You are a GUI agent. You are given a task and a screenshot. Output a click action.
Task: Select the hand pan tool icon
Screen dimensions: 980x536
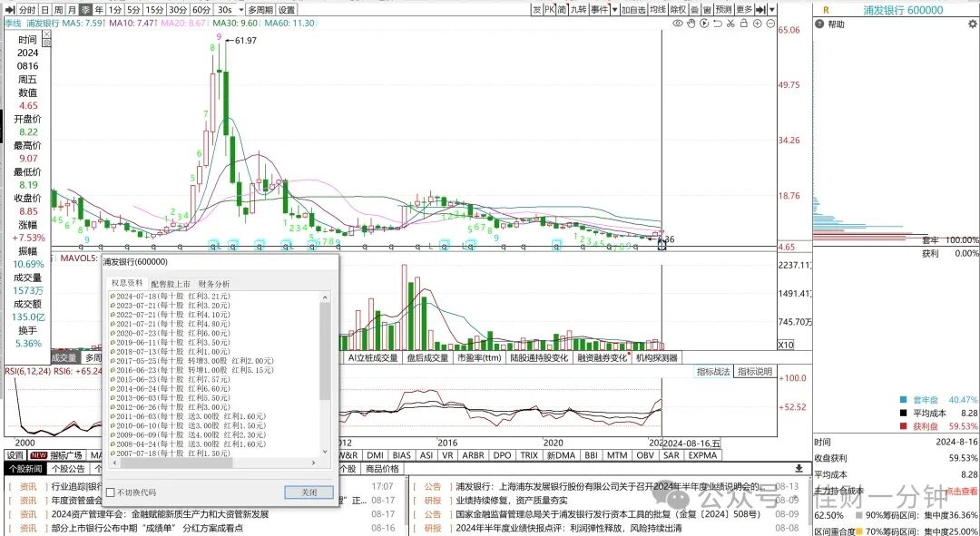click(691, 24)
